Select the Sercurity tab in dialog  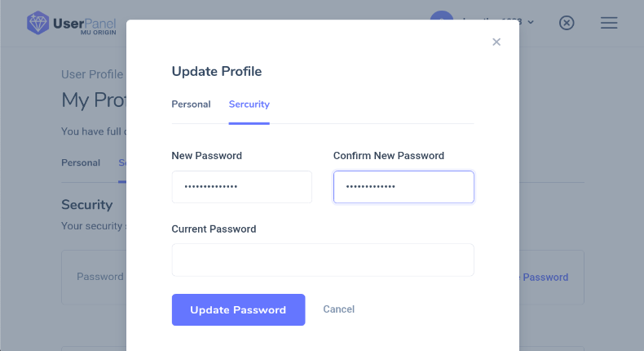[249, 104]
